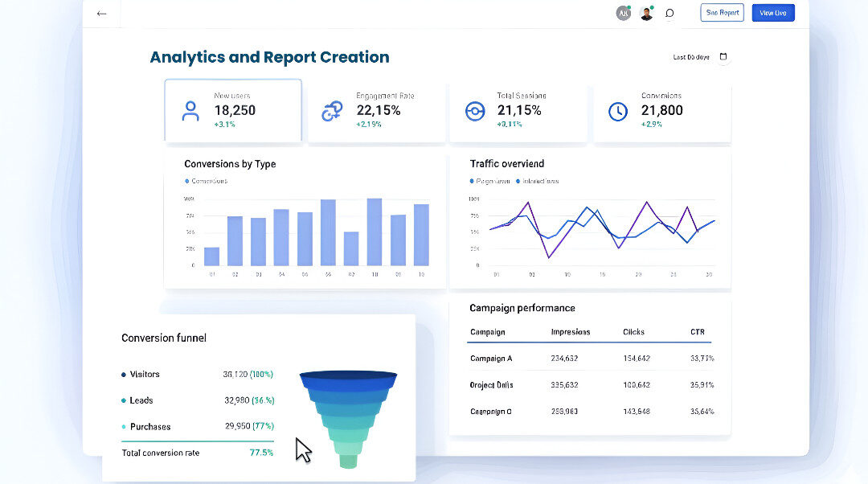The width and height of the screenshot is (868, 484).
Task: Click the profile photo avatar
Action: [646, 13]
